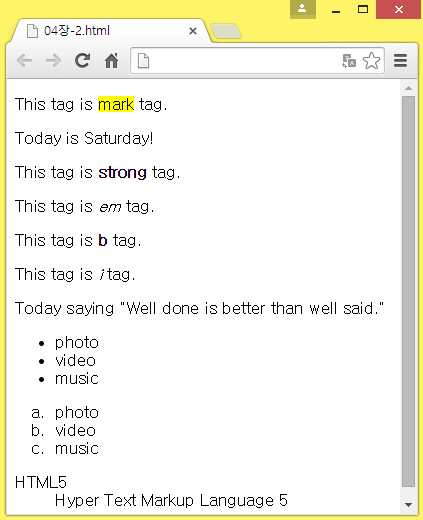Click the highlighted word mark

coord(116,104)
